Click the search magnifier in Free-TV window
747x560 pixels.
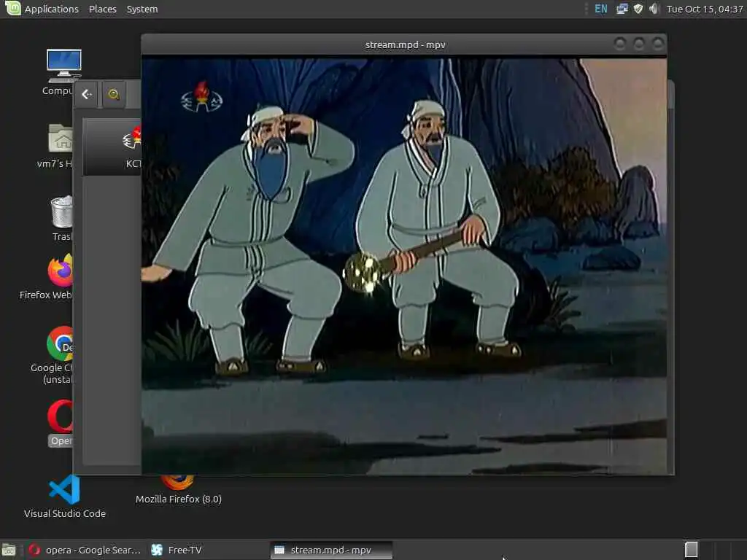[113, 94]
